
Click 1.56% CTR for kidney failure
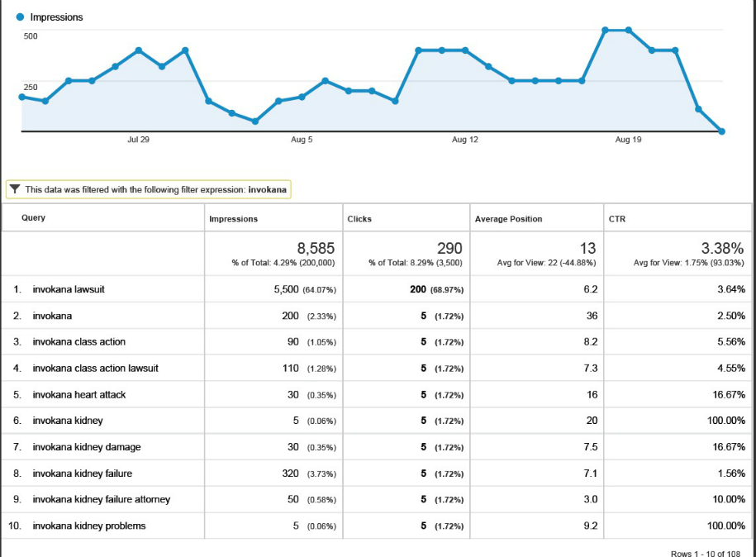731,474
